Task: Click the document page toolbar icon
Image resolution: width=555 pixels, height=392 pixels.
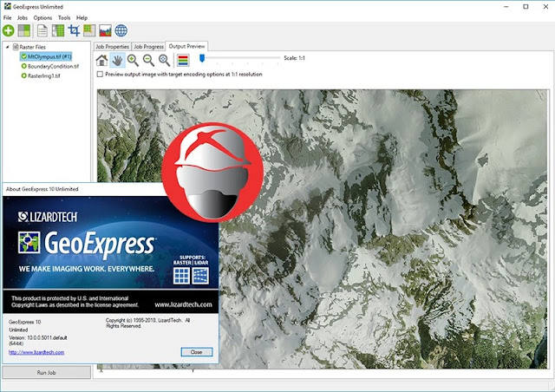Action: (x=42, y=31)
